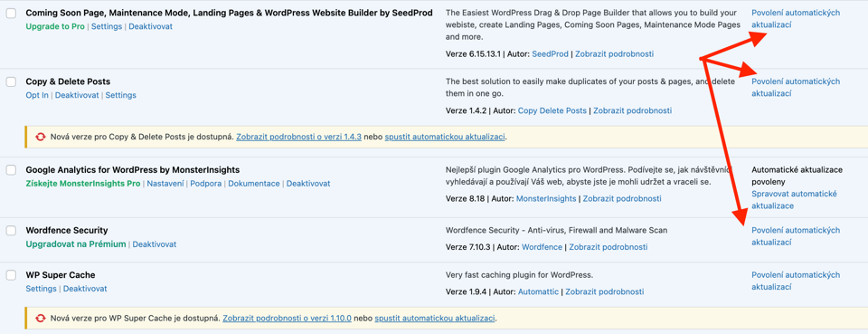Screen dimensions: 868x334
Task: Click the update icon in the Copy & Delete Posts notice
Action: (41, 137)
